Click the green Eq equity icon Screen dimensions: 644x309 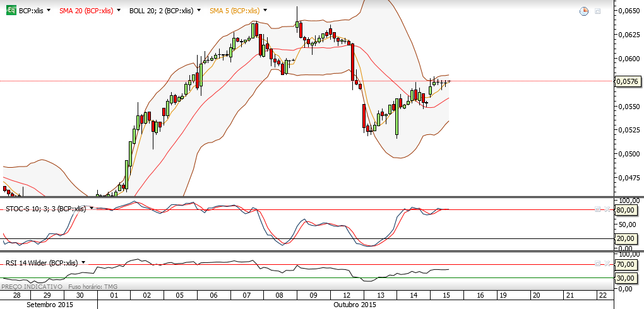click(11, 11)
